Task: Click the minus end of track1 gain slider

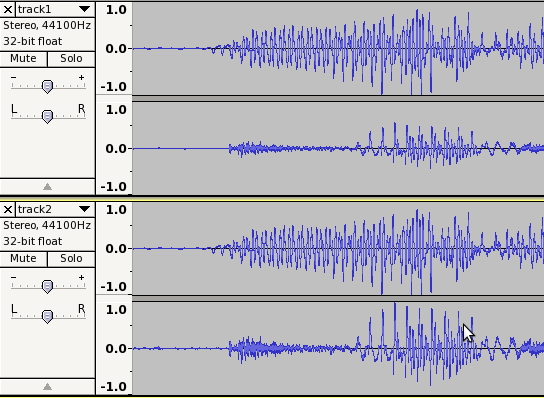Action: (x=14, y=77)
